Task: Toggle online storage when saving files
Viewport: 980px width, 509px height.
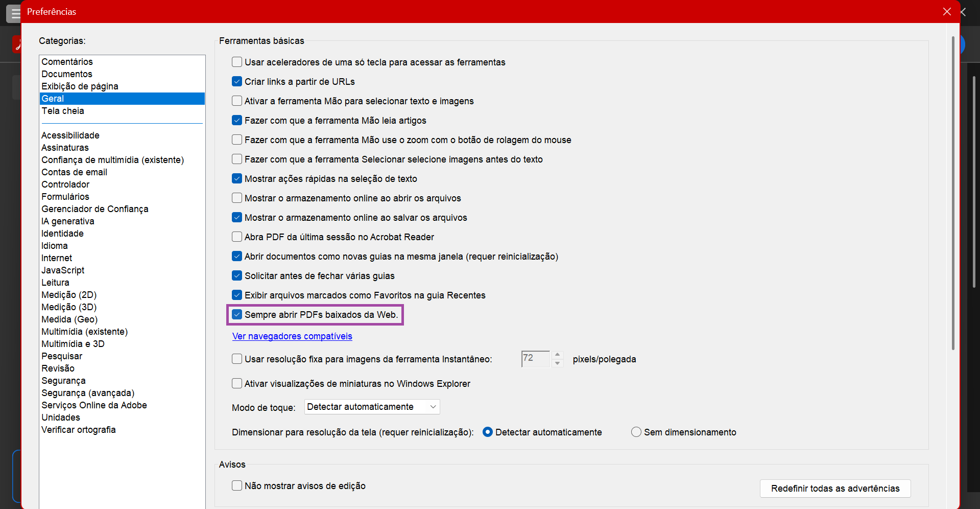Action: point(237,217)
